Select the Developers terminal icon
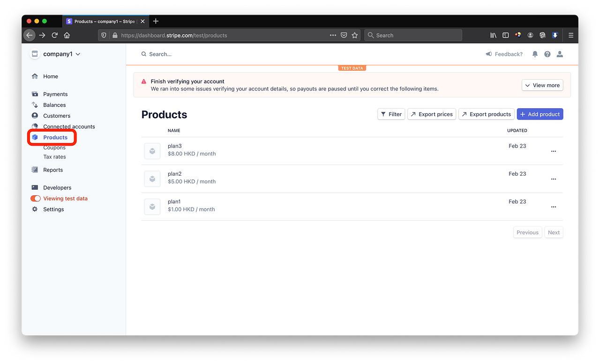 (35, 187)
